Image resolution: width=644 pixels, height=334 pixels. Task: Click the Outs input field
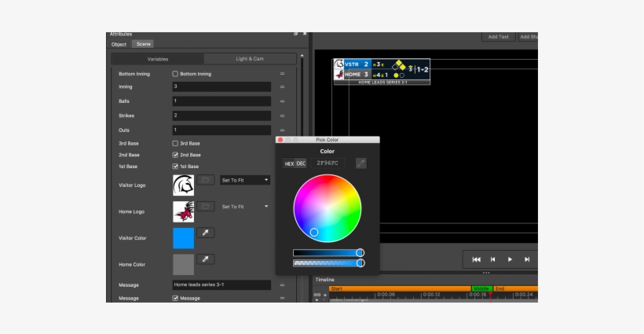click(x=221, y=130)
